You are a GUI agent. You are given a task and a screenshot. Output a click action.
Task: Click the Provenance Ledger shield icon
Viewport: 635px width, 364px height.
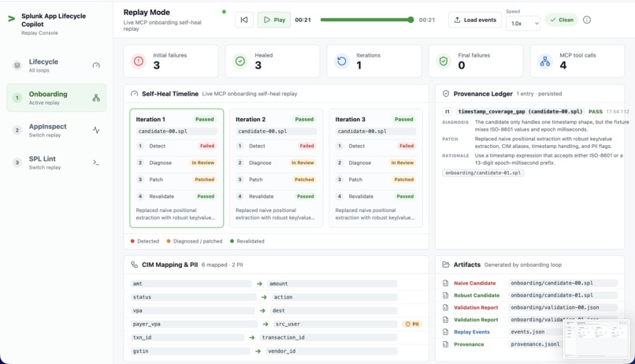(x=446, y=94)
